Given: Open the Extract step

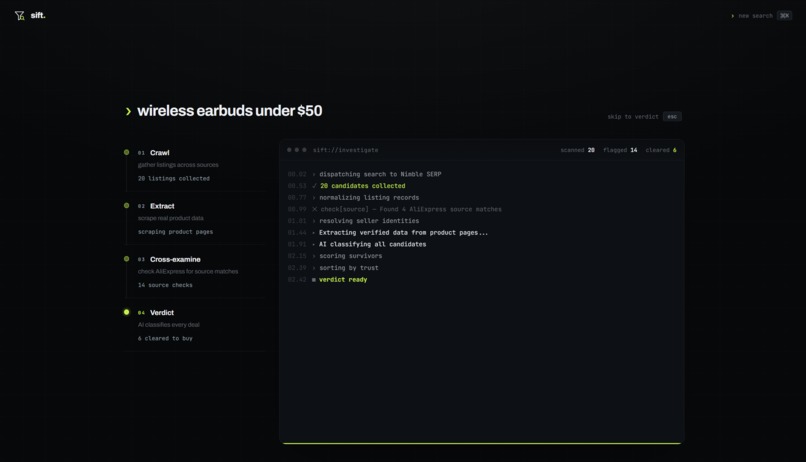Looking at the screenshot, I should click(162, 206).
